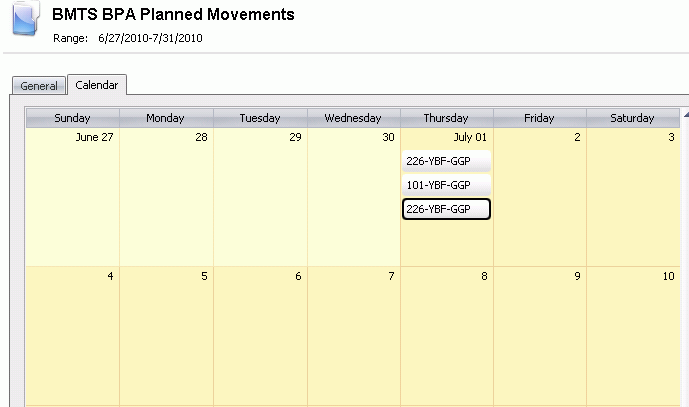Click the outlined 226-YBF-GGP entry on July 01

[446, 209]
